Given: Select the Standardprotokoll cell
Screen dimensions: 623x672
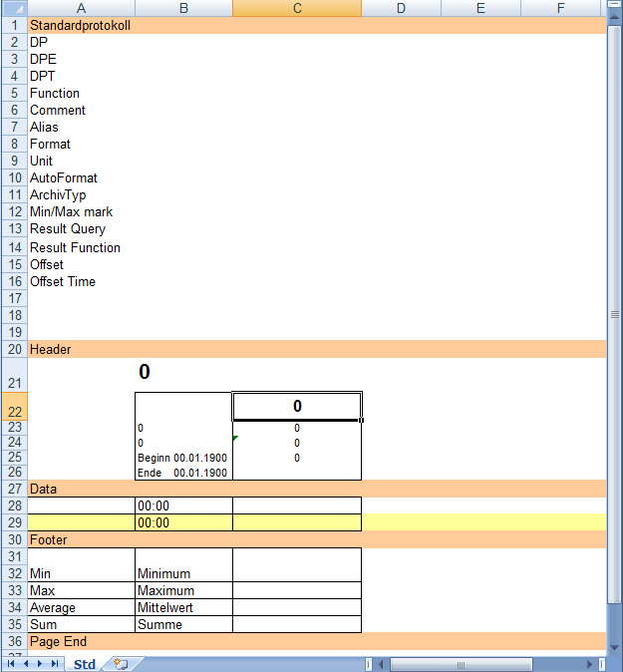Looking at the screenshot, I should coord(80,25).
